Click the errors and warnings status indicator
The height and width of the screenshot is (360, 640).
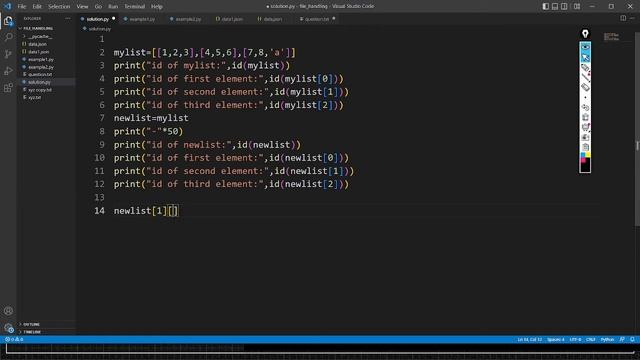14,339
